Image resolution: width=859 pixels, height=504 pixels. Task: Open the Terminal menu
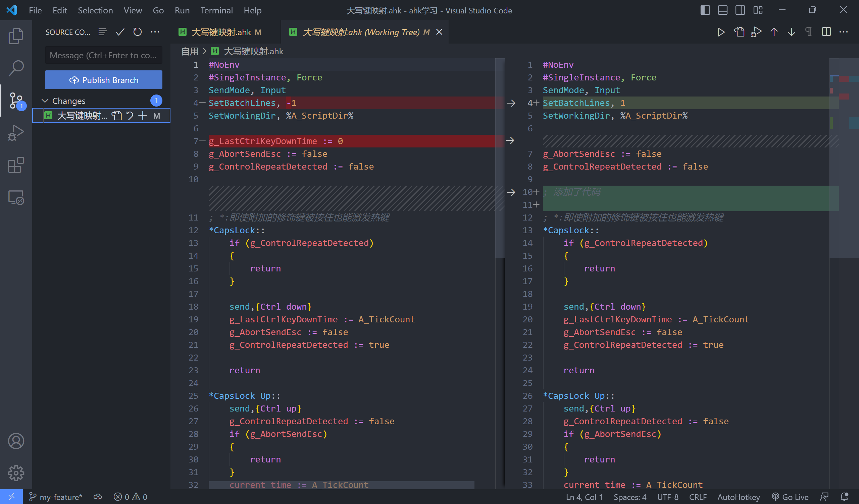coord(216,10)
